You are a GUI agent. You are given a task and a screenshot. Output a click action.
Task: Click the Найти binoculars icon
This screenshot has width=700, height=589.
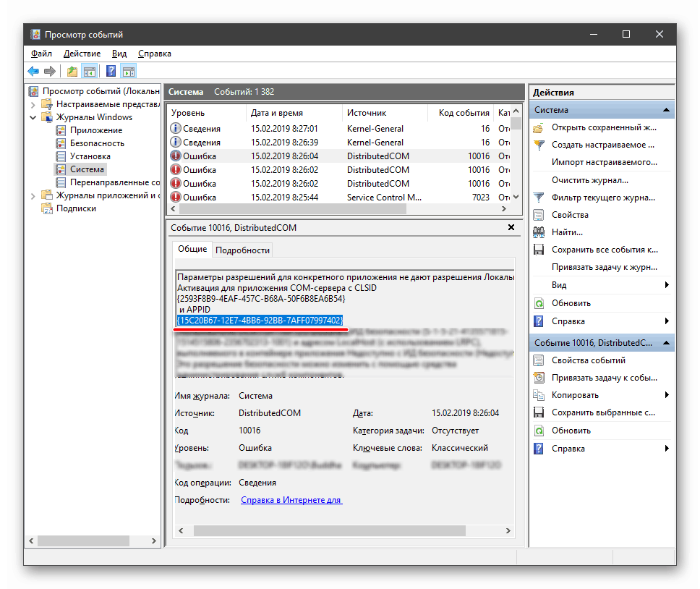(x=539, y=232)
